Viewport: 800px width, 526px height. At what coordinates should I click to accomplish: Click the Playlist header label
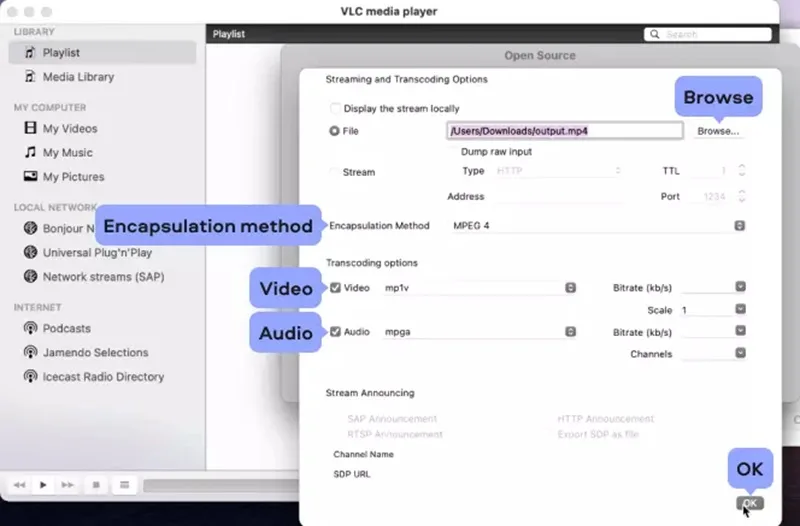click(229, 34)
